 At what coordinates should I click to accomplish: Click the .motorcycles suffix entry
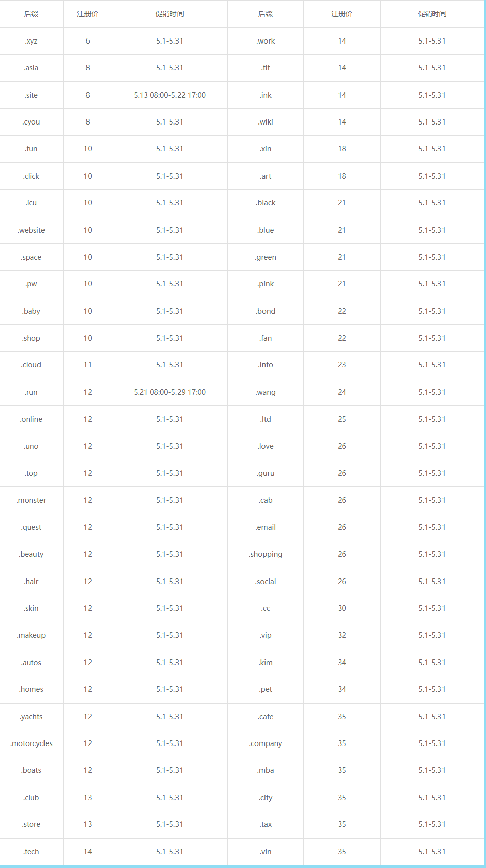[31, 743]
